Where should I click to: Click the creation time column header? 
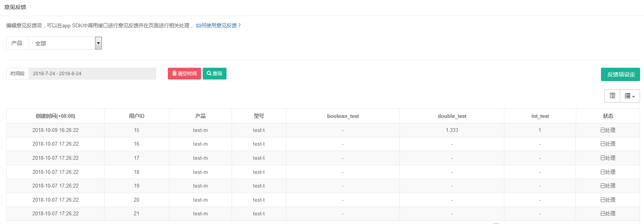pyautogui.click(x=55, y=116)
